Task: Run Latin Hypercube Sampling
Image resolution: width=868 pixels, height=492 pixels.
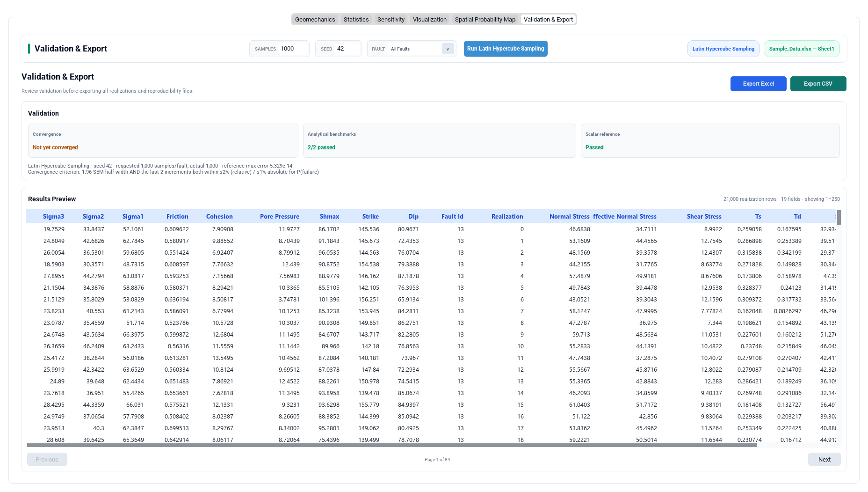Action: pos(506,49)
